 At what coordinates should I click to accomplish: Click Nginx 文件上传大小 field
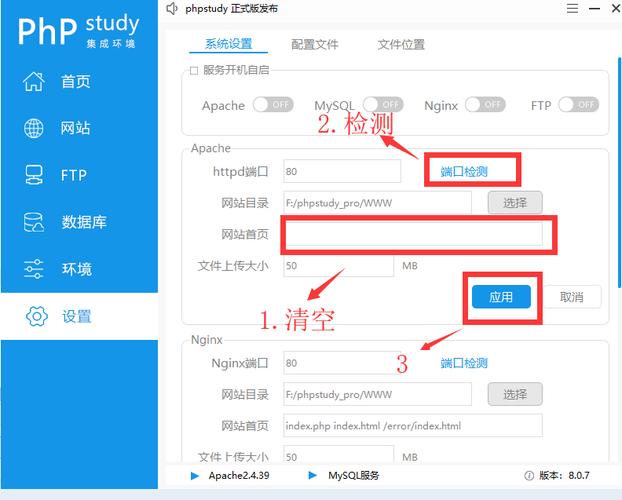[338, 454]
